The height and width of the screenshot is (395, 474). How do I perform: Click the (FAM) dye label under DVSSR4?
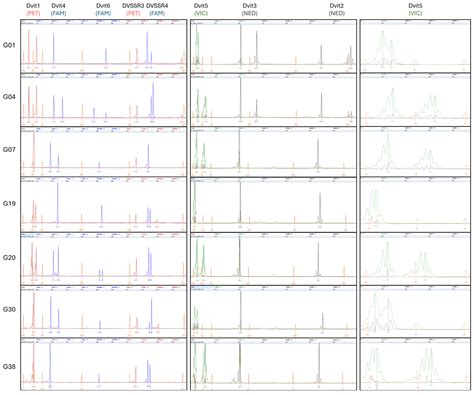point(157,13)
